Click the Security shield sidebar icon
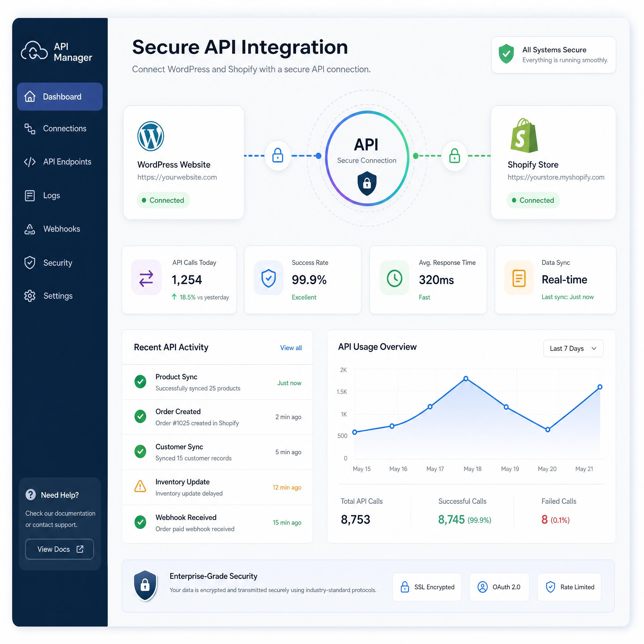This screenshot has height=644, width=644. (x=30, y=263)
